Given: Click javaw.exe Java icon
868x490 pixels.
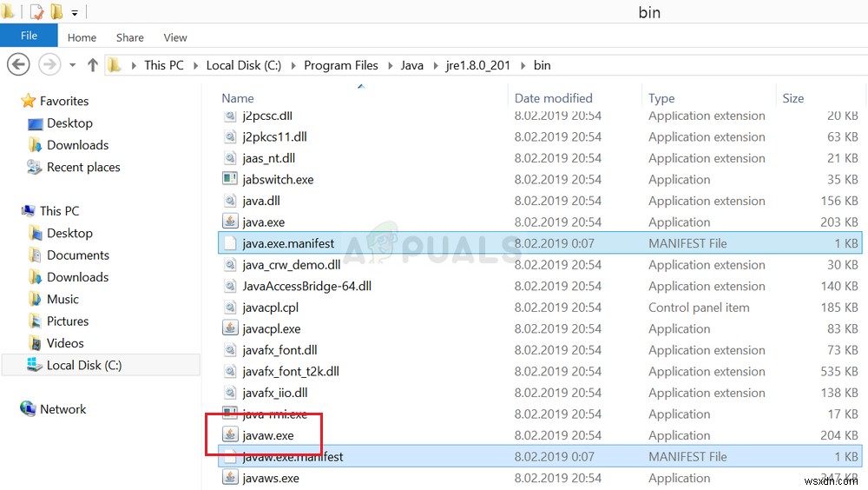Looking at the screenshot, I should 230,434.
